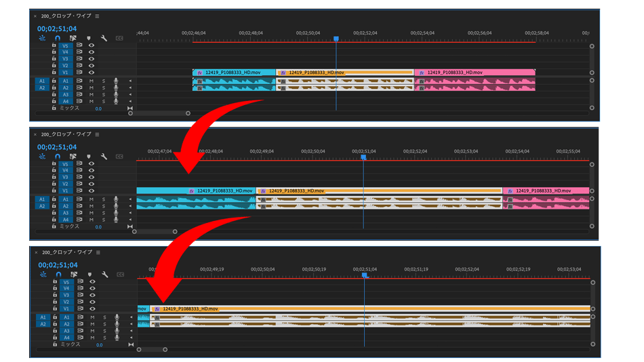Click fx badge on blue clip in top timeline
The image size is (644, 362).
pyautogui.click(x=199, y=73)
